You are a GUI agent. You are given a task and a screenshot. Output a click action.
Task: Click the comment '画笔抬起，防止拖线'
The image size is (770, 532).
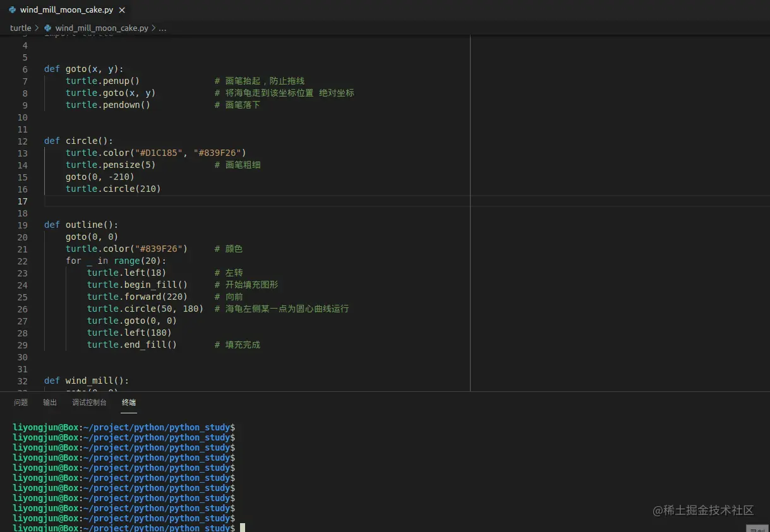[265, 81]
